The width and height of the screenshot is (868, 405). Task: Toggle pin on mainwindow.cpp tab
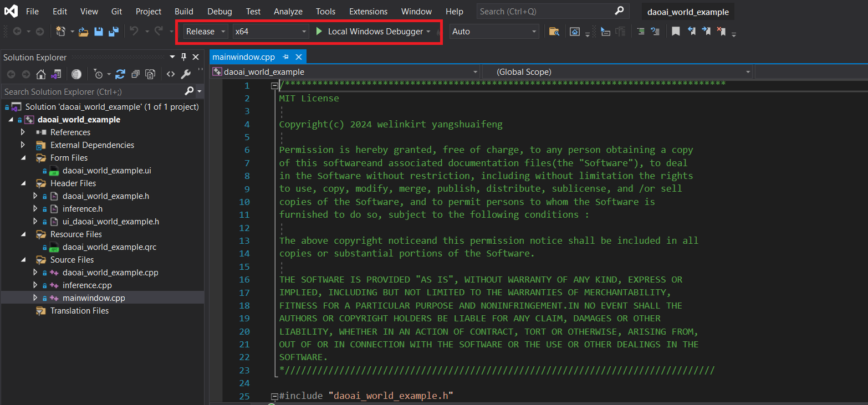[286, 57]
